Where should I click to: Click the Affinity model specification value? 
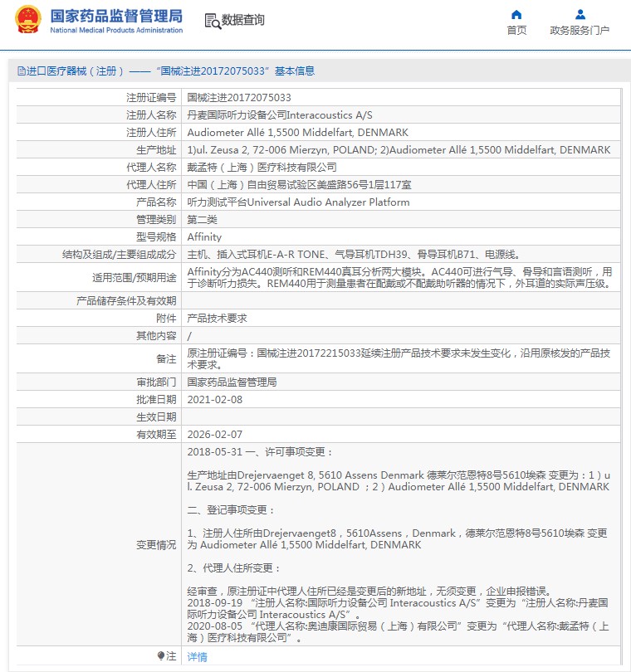(x=204, y=236)
